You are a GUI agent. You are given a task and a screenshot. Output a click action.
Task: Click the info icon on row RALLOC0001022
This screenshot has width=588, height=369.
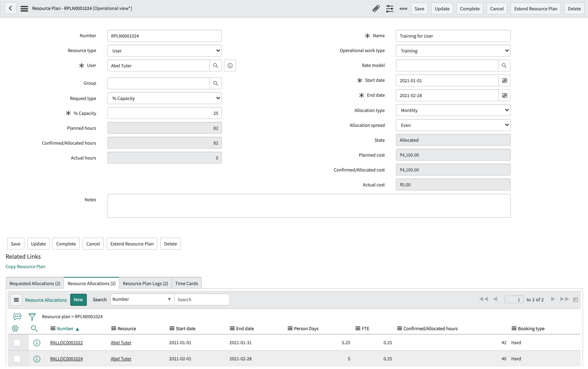37,342
